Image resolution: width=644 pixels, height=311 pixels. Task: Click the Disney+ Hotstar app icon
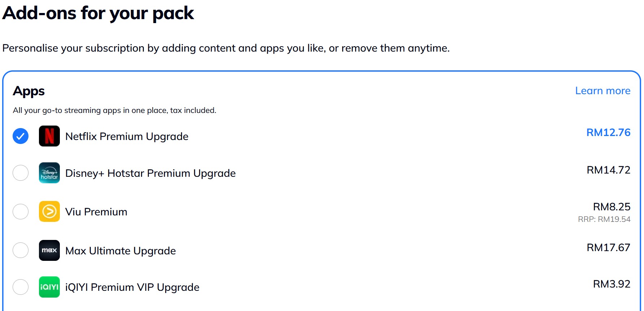tap(49, 173)
